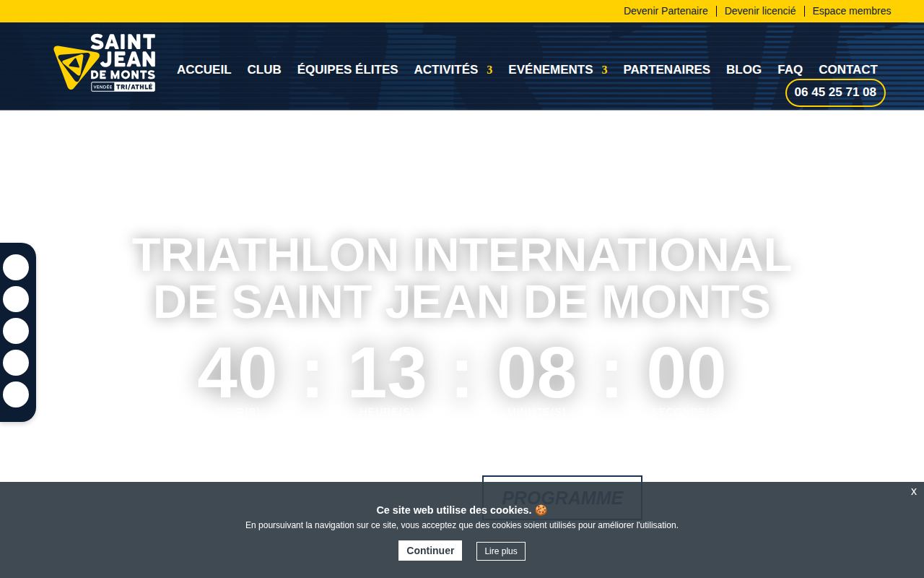Open the FAQ menu item
Viewport: 924px width, 578px height.
coord(790,70)
